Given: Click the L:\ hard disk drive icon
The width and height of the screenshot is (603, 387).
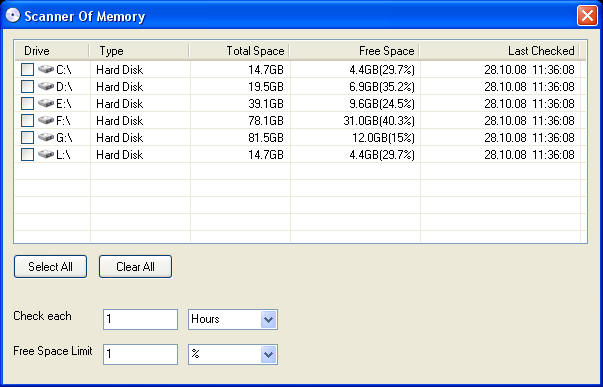Looking at the screenshot, I should pyautogui.click(x=46, y=154).
